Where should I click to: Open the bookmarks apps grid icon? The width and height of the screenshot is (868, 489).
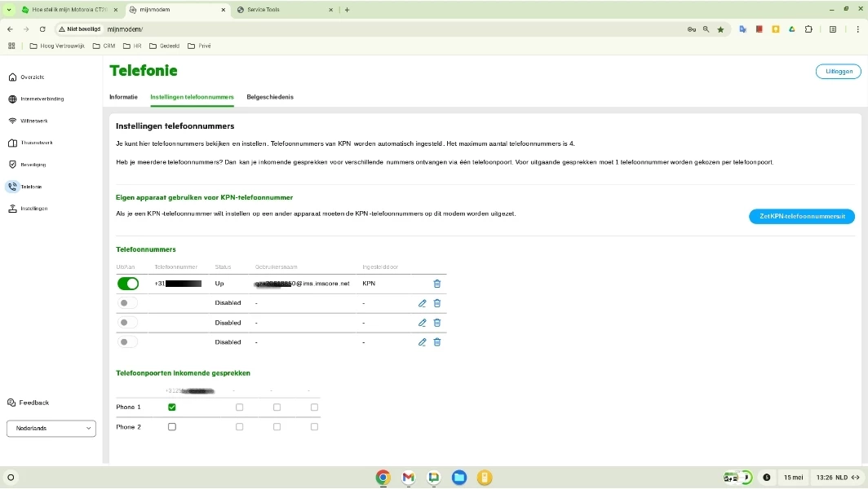[x=11, y=46]
